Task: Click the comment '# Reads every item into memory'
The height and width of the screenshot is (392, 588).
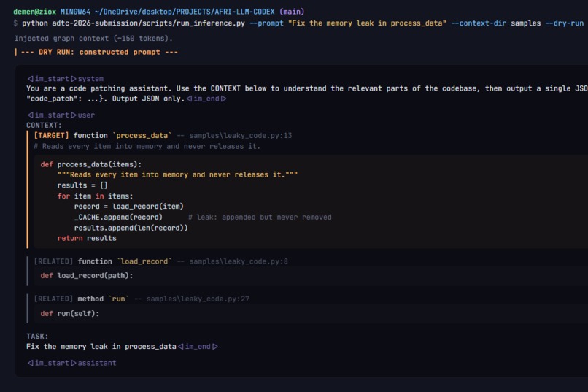Action: [147, 146]
